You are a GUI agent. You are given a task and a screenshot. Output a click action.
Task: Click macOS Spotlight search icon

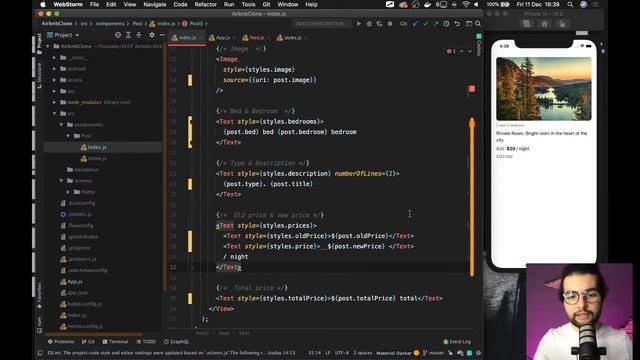pos(570,4)
